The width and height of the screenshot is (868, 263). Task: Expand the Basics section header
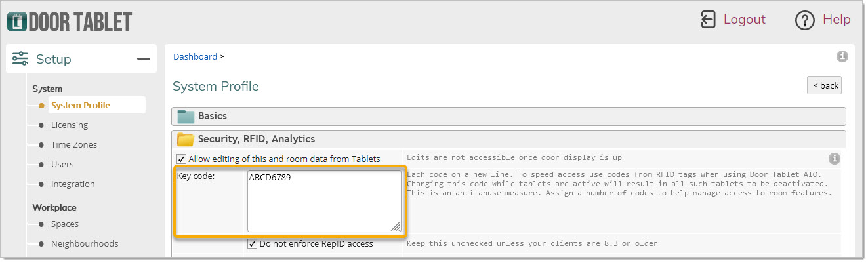point(508,116)
